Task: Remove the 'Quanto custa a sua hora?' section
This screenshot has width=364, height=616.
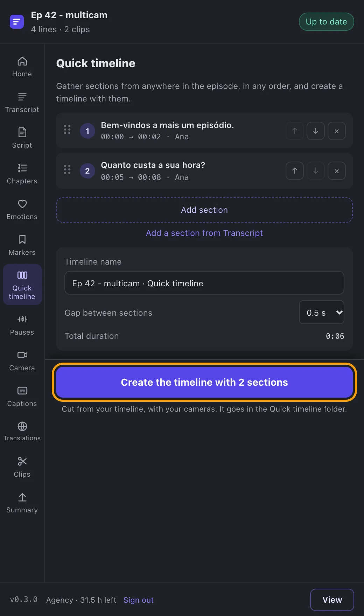Action: (337, 171)
